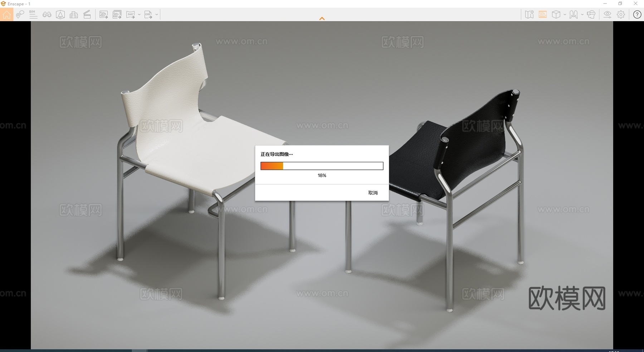The image size is (644, 352).
Task: Click the cube view mode icon
Action: coord(556,15)
